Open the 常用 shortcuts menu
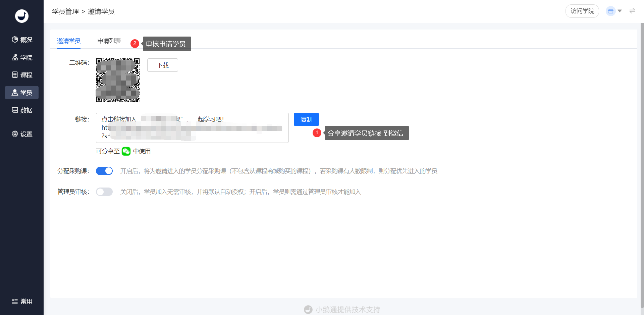 [22, 302]
